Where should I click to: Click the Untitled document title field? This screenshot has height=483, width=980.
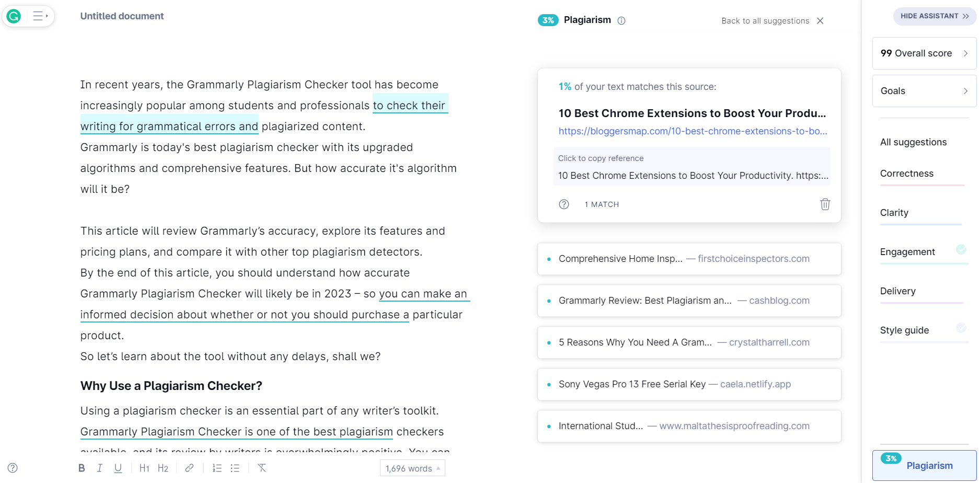pos(122,16)
